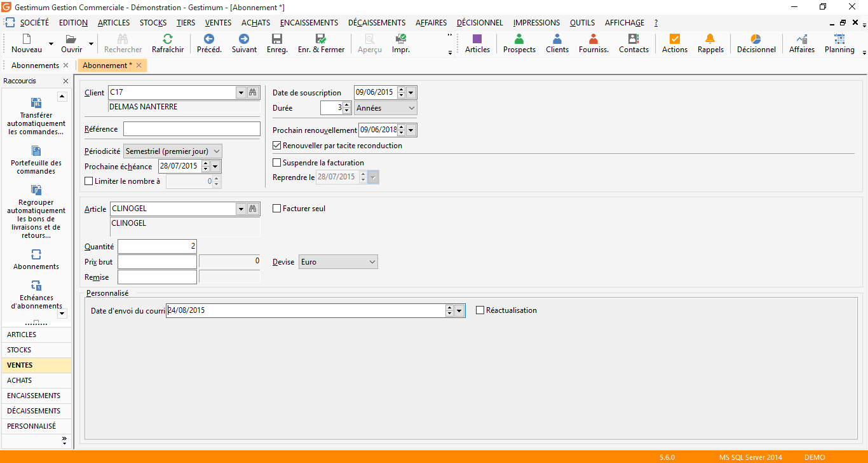868x463 pixels.
Task: Tick the Réactualisation checkbox
Action: 480,310
